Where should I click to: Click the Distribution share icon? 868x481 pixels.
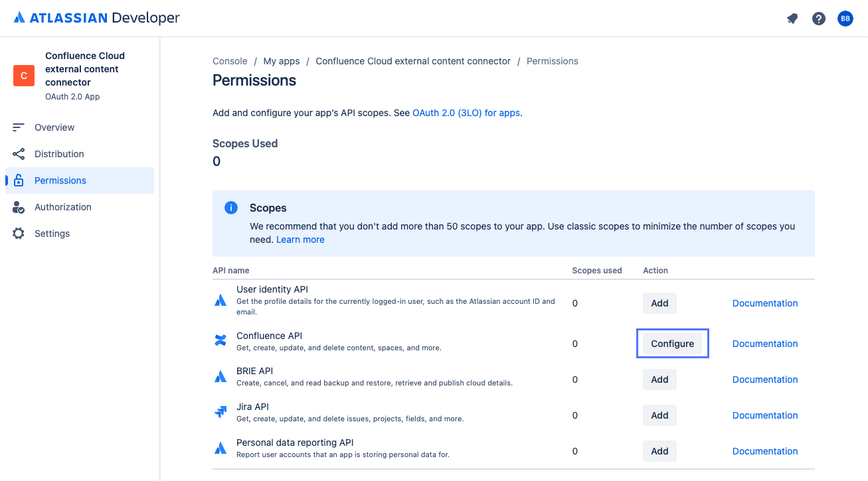click(19, 154)
